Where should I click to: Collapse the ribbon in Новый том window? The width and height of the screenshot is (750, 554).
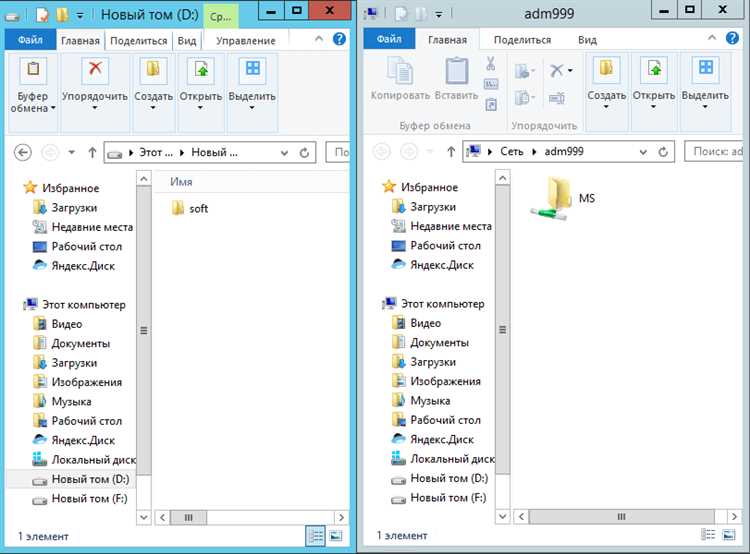coord(319,39)
